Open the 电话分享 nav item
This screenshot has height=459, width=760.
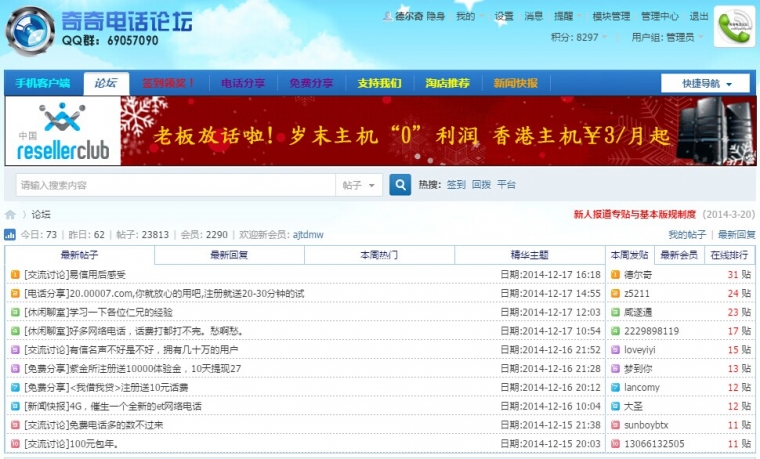point(243,83)
